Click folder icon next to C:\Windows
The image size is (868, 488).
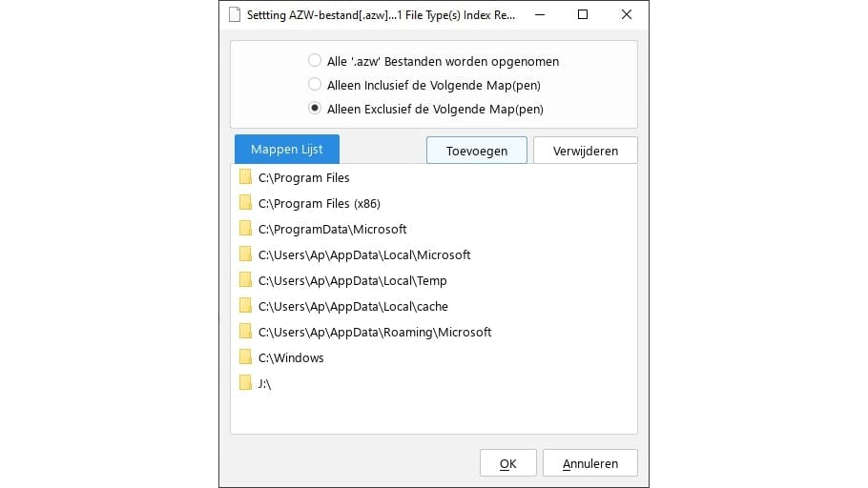point(245,357)
